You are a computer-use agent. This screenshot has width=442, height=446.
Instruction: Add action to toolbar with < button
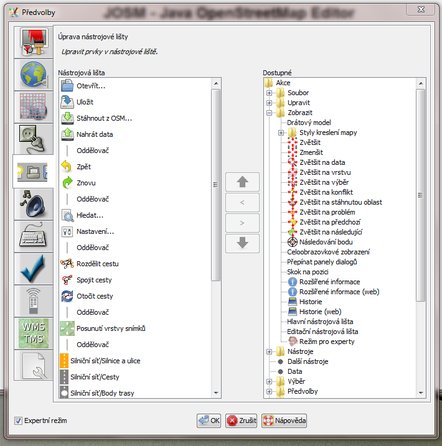click(x=242, y=202)
